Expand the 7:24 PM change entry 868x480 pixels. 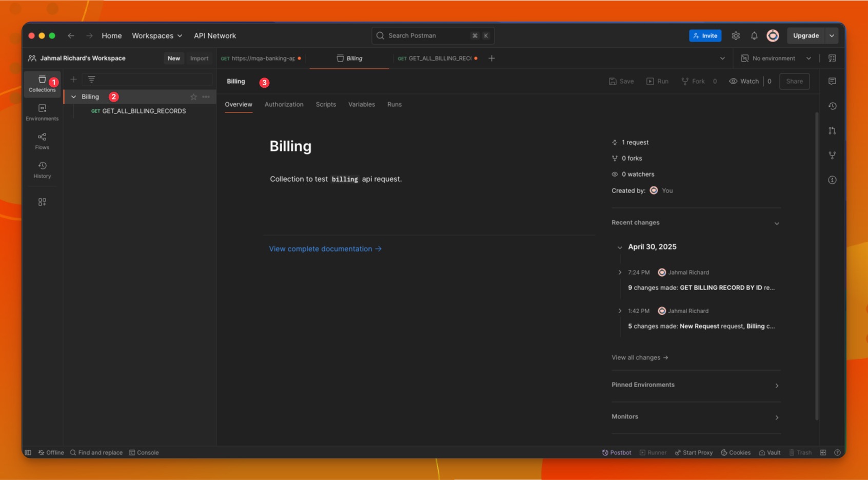click(620, 272)
